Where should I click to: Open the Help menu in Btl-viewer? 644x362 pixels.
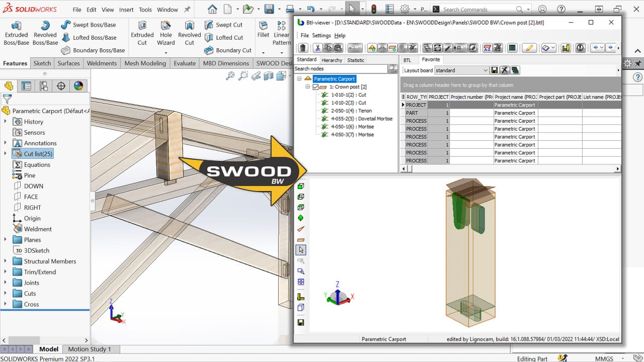point(340,36)
